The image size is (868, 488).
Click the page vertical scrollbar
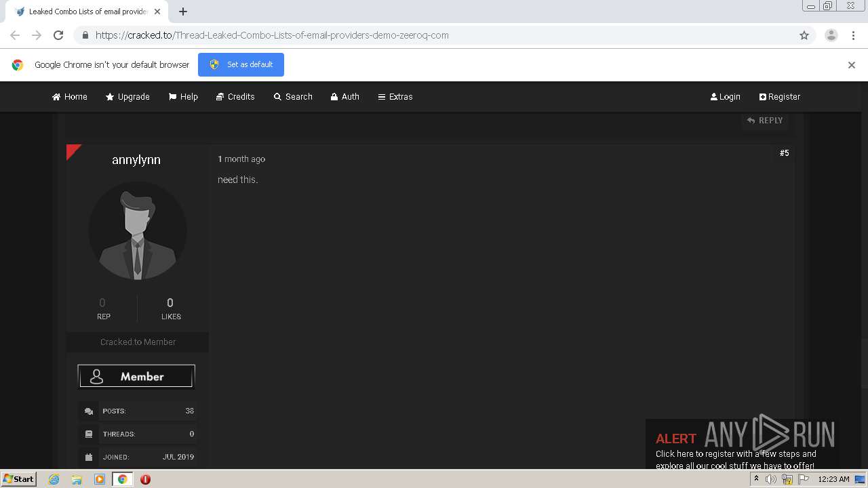pos(863,274)
